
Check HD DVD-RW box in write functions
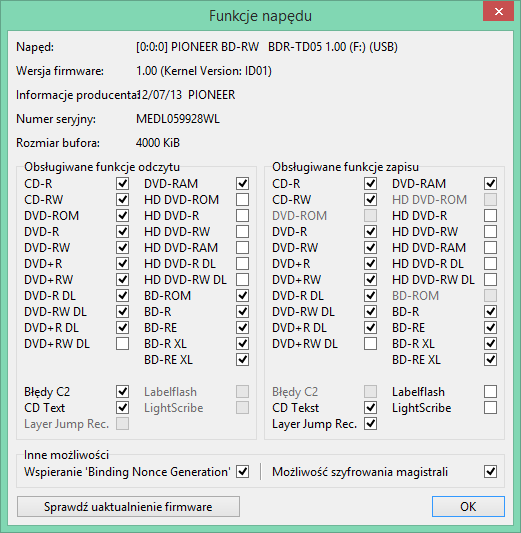tap(490, 231)
